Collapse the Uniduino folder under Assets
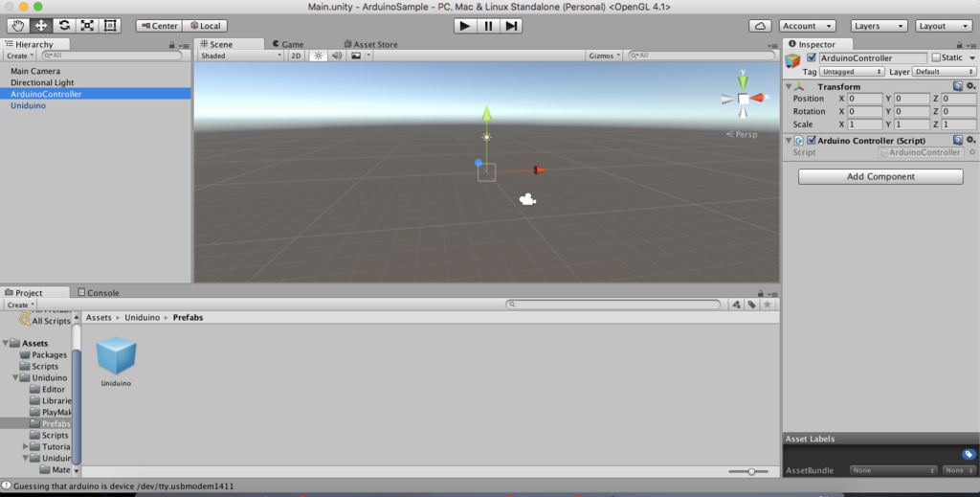The height and width of the screenshot is (497, 980). pos(15,377)
